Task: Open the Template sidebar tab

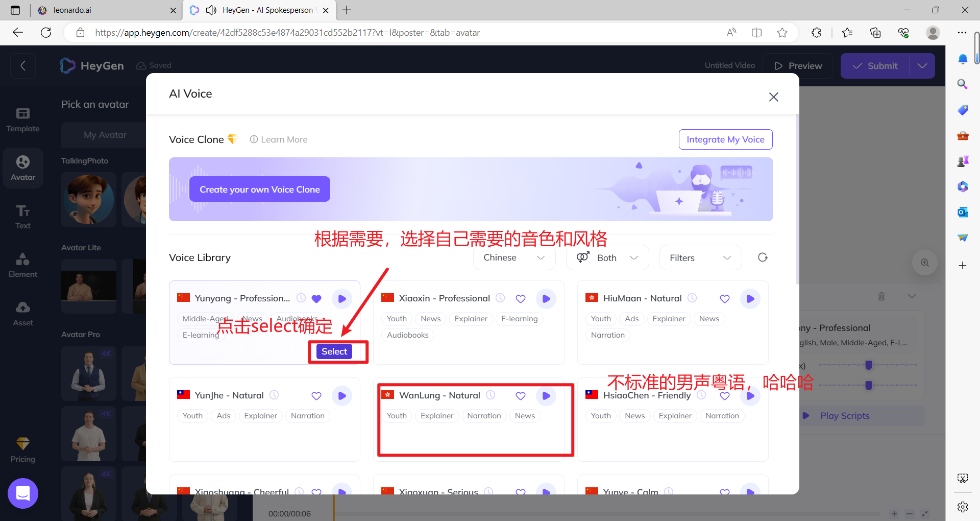Action: point(23,120)
